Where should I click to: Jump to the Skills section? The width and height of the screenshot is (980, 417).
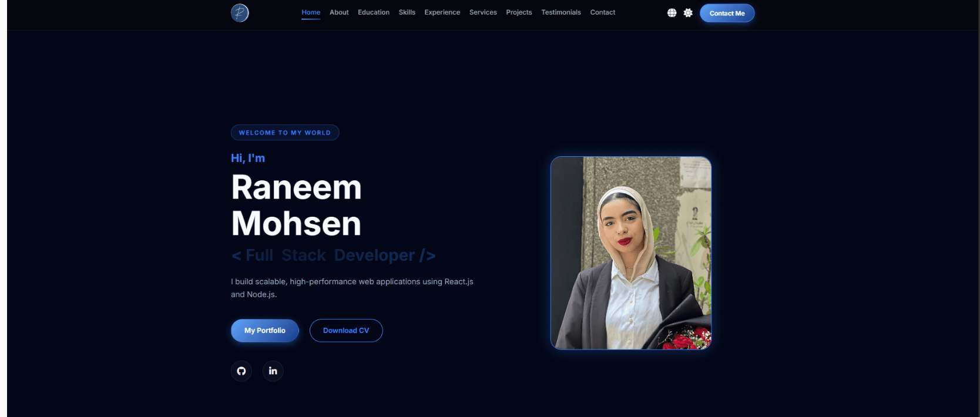pyautogui.click(x=407, y=12)
